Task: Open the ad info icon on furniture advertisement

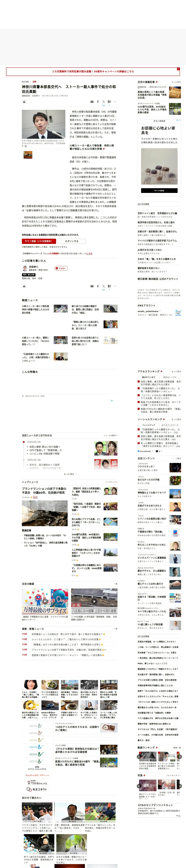Action: (x=178, y=120)
